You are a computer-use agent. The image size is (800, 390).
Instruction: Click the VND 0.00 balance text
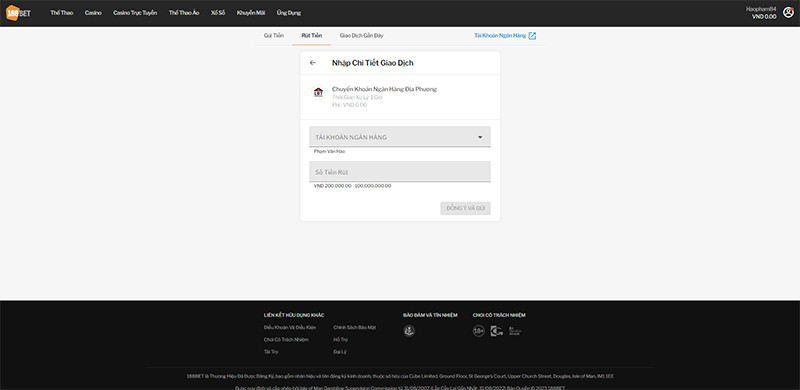coord(764,16)
